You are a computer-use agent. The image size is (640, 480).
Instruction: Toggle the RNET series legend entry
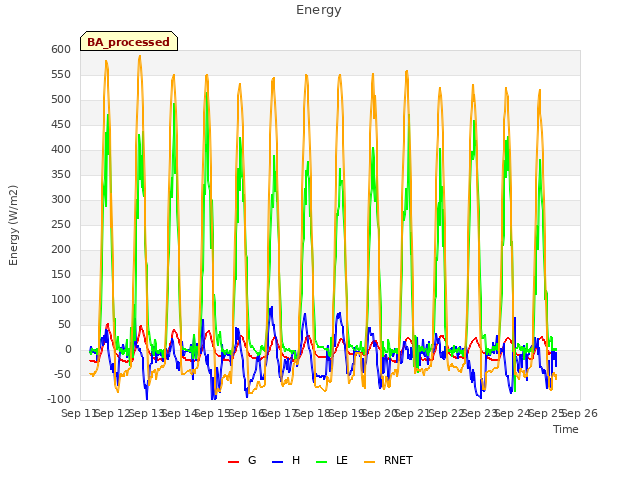(388, 460)
